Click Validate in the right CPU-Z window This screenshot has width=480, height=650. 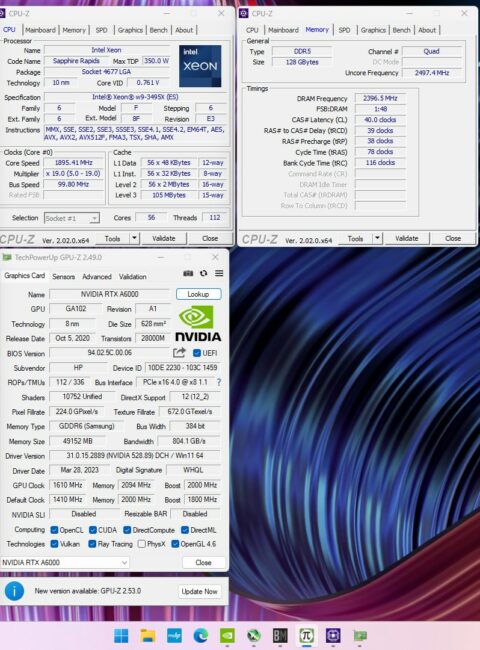coord(407,238)
